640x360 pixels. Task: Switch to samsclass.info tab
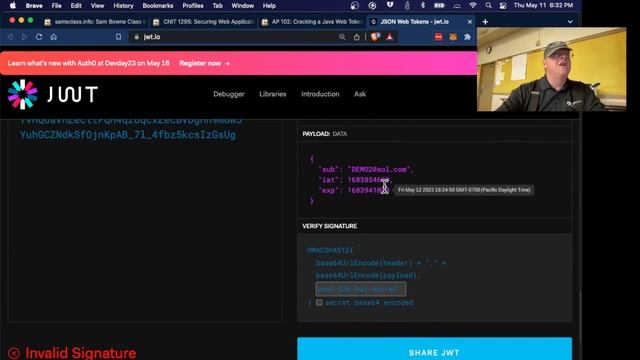[95, 22]
